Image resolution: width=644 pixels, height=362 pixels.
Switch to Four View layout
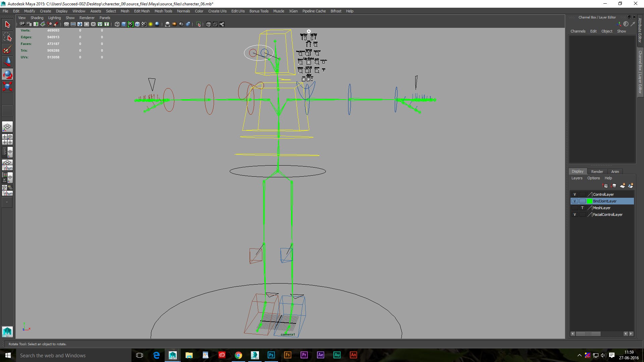[7, 139]
